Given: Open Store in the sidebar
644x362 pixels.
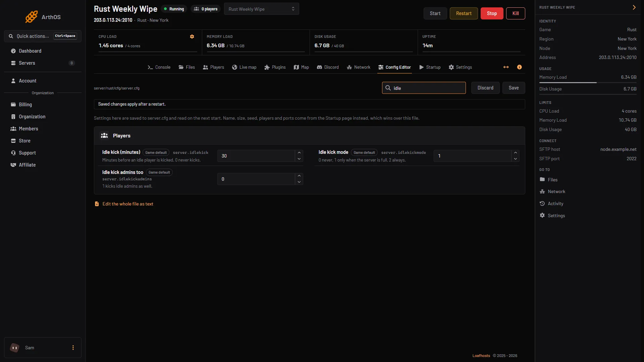Looking at the screenshot, I should tap(43, 141).
